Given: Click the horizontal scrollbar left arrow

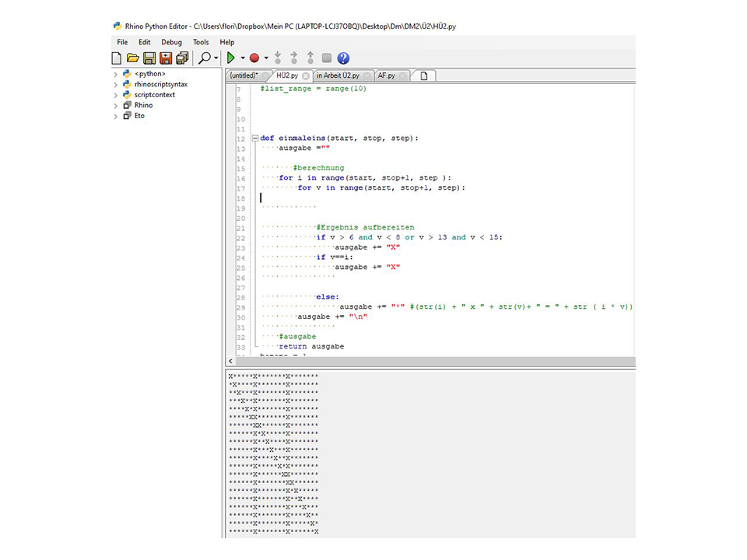Looking at the screenshot, I should (230, 361).
